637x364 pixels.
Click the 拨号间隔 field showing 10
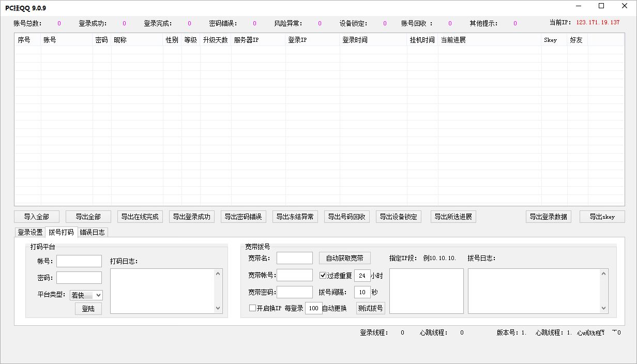[362, 292]
